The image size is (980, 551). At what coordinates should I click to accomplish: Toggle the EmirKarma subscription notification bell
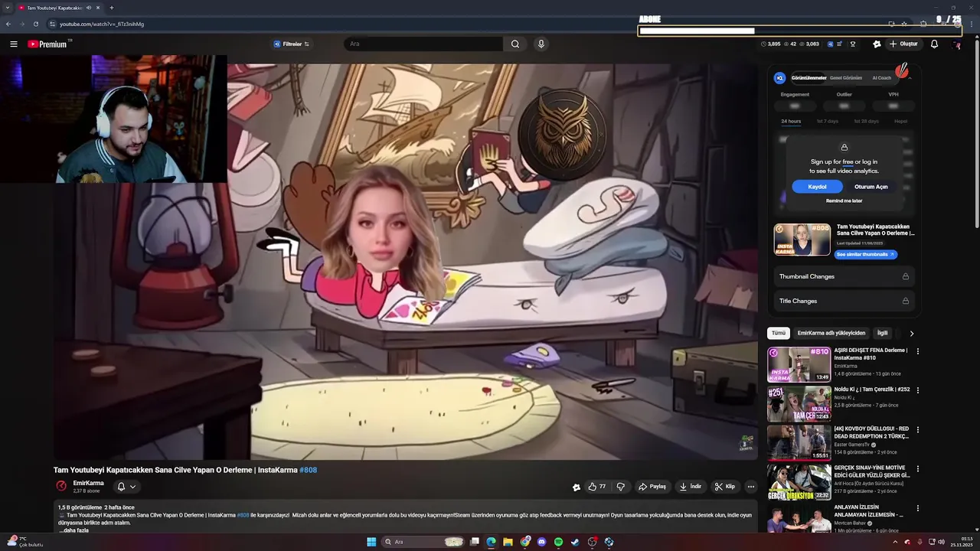126,487
